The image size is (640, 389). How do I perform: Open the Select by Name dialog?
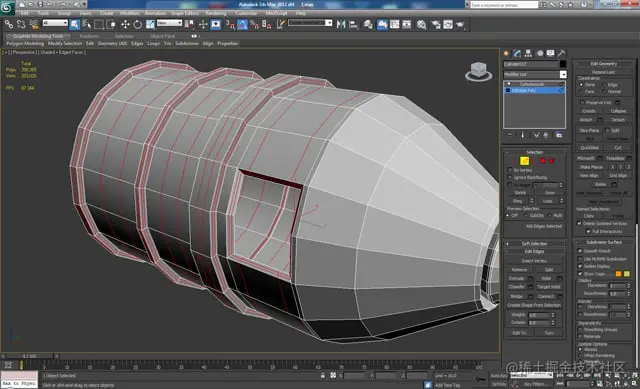click(87, 24)
